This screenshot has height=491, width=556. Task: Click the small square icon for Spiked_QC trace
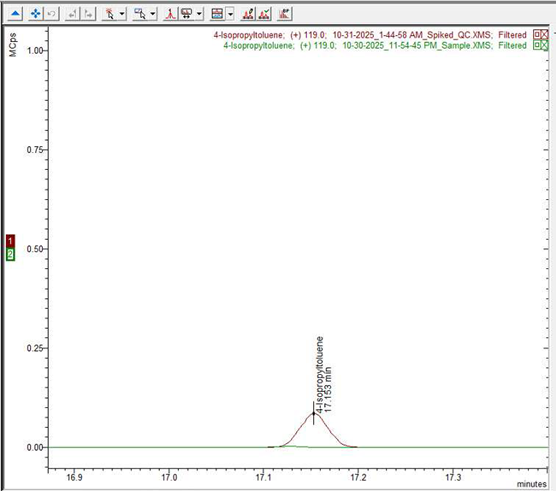[x=536, y=34]
